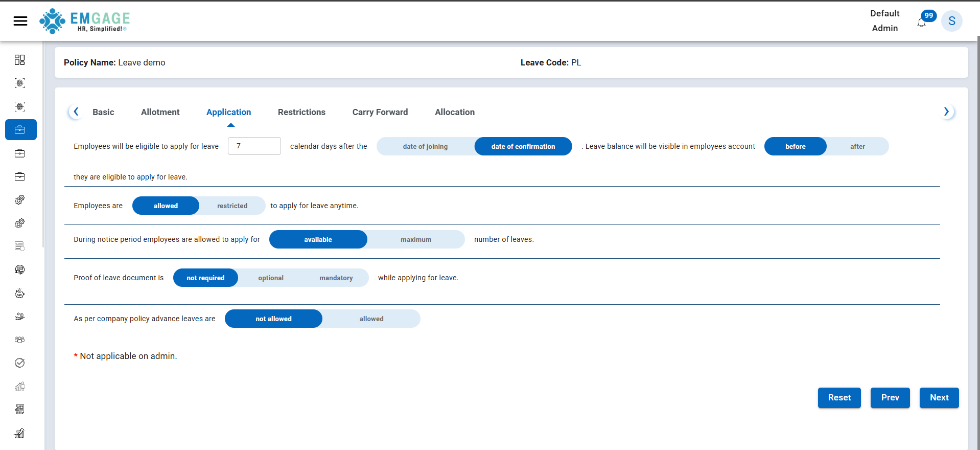Click the user avatar 'S' icon
Viewport: 980px width, 450px height.
[951, 21]
